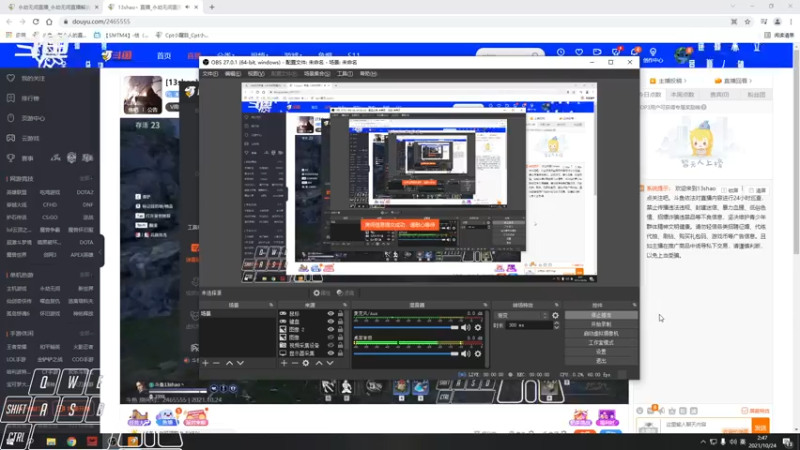Open 桌面音频 audio settings gear
Screen dimensions: 800x450
(x=478, y=353)
